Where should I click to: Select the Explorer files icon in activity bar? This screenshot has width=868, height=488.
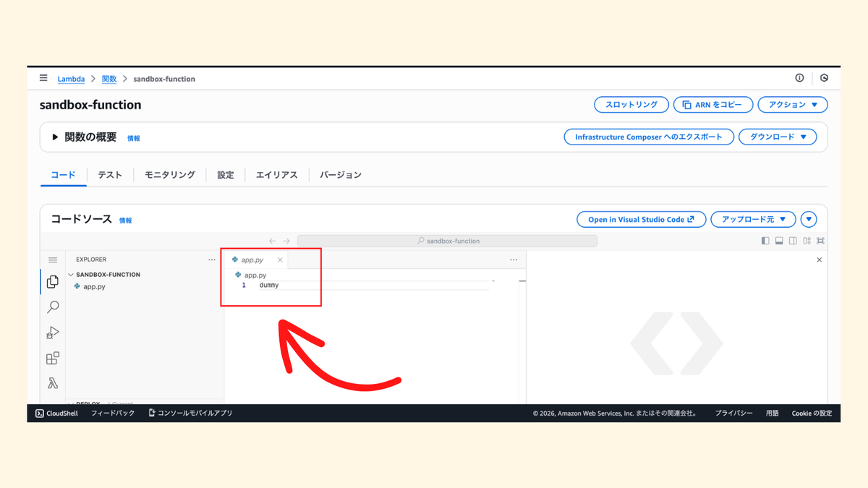point(53,282)
